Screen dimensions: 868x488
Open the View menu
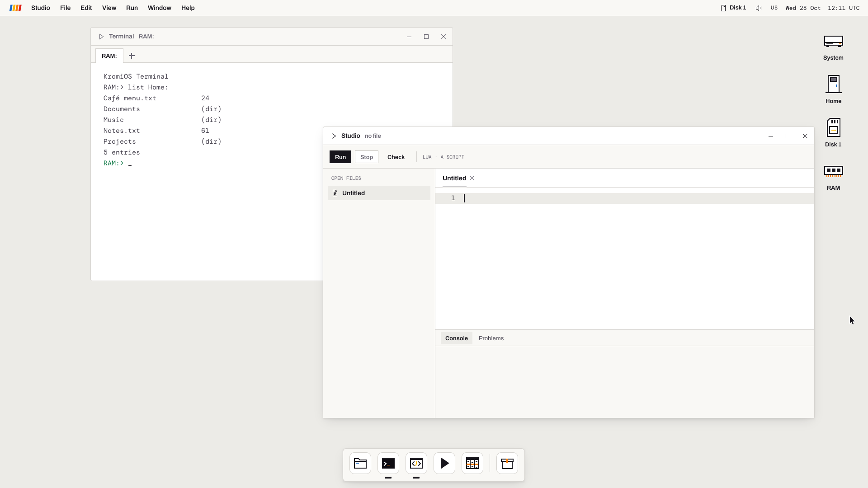109,8
